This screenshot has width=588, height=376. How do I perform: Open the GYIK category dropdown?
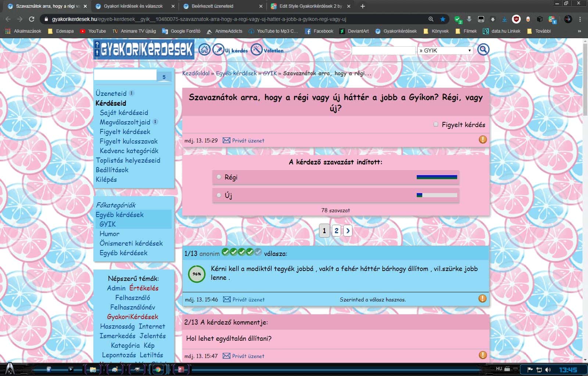(445, 51)
